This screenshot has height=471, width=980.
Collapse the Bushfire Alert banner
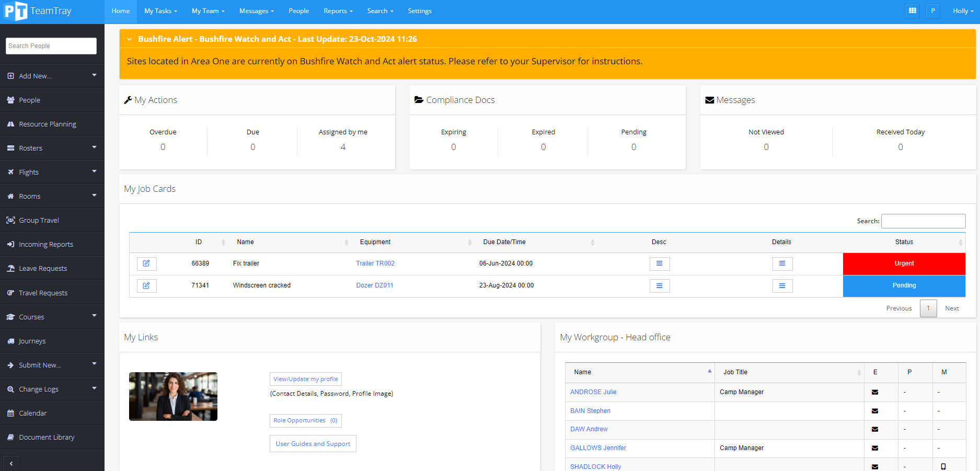tap(129, 39)
